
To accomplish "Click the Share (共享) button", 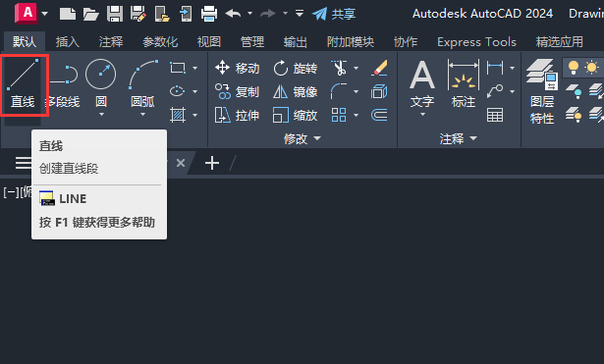I will pyautogui.click(x=334, y=14).
